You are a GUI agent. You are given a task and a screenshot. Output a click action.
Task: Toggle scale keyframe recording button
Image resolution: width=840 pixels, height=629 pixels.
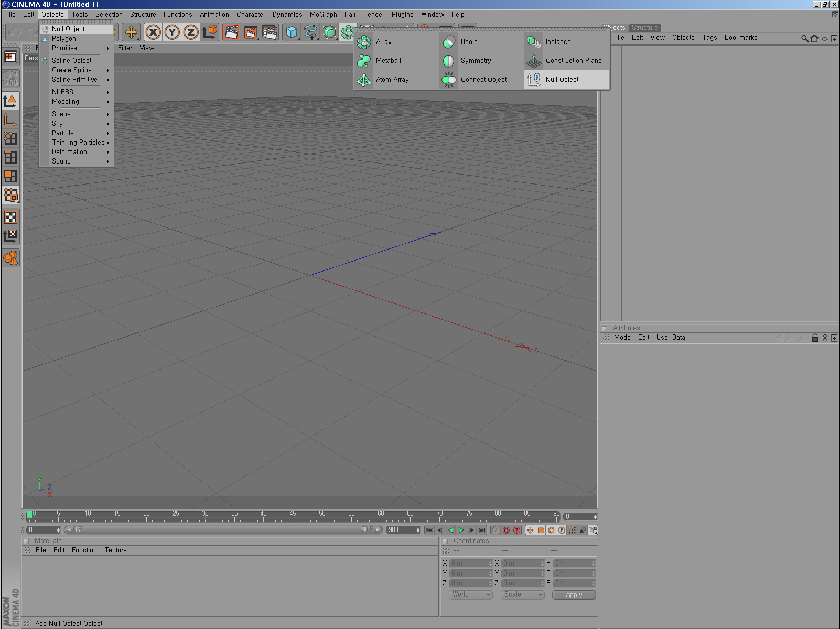point(541,530)
